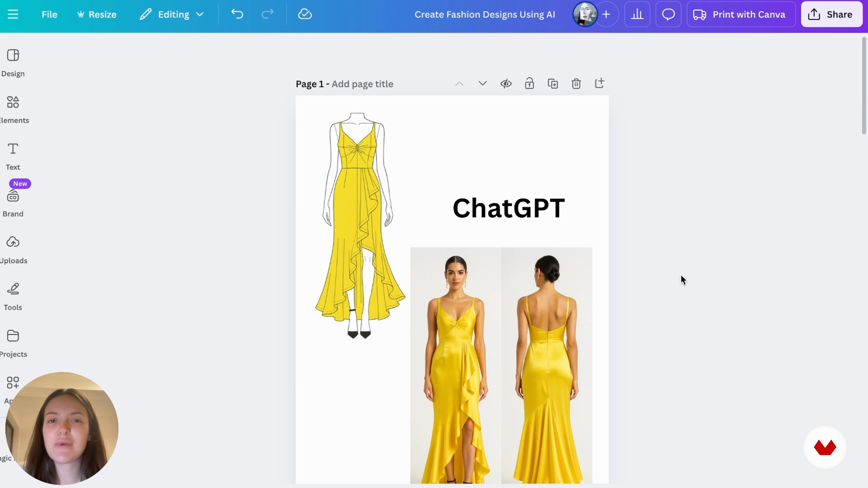The width and height of the screenshot is (868, 488).
Task: Add a new page using plus-page icon
Action: (599, 84)
